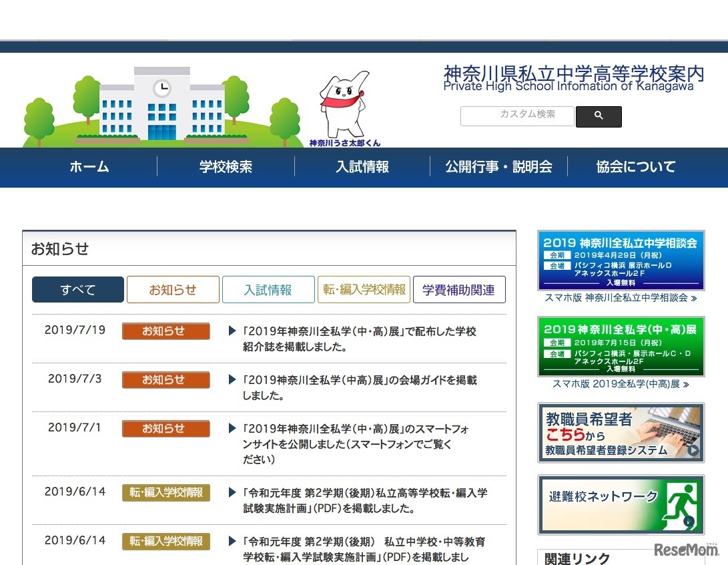Select the すべて filter tab
Viewport: 728px width, 565px height.
point(77,289)
